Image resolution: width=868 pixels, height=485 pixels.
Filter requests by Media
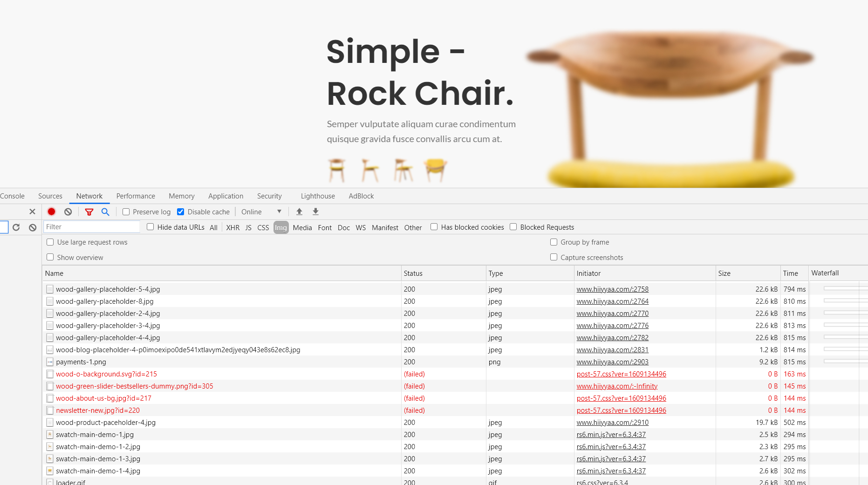tap(302, 227)
